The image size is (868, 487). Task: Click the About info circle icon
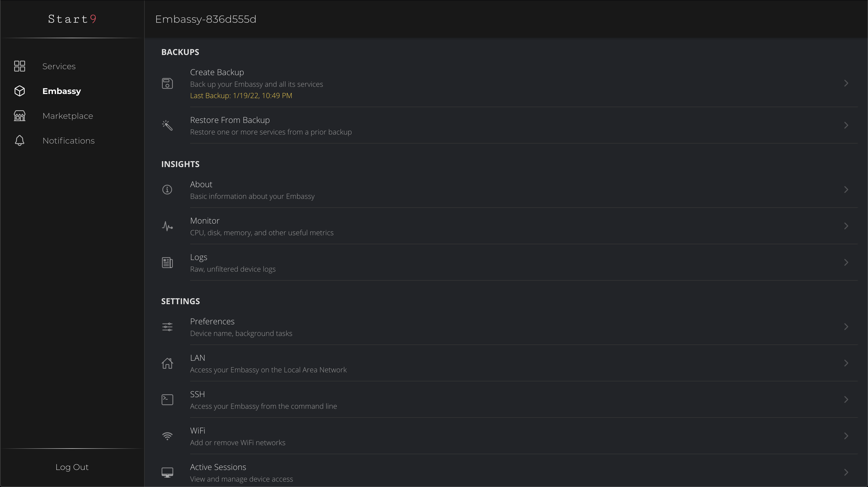pyautogui.click(x=167, y=190)
